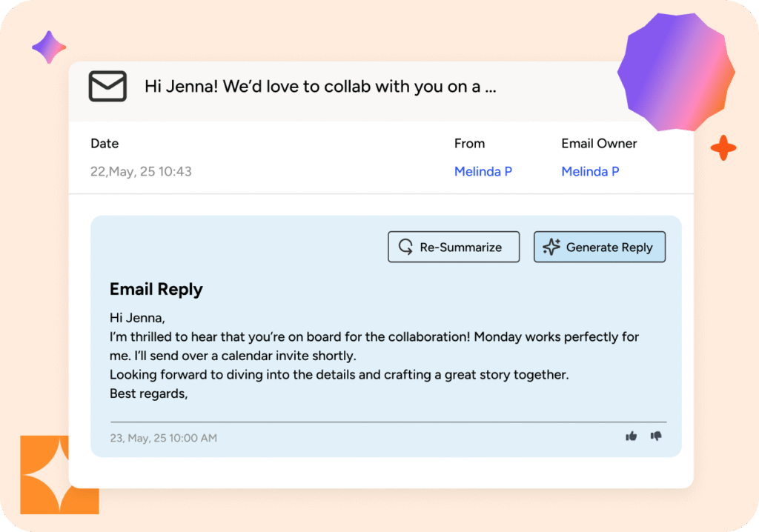Click the purple star shape top left

(x=49, y=46)
